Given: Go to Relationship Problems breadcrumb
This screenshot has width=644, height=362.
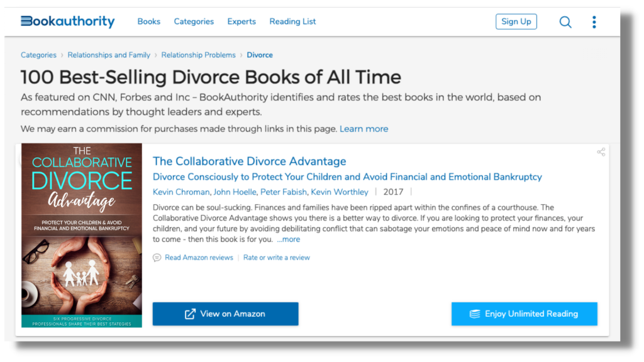Looking at the screenshot, I should pos(198,55).
